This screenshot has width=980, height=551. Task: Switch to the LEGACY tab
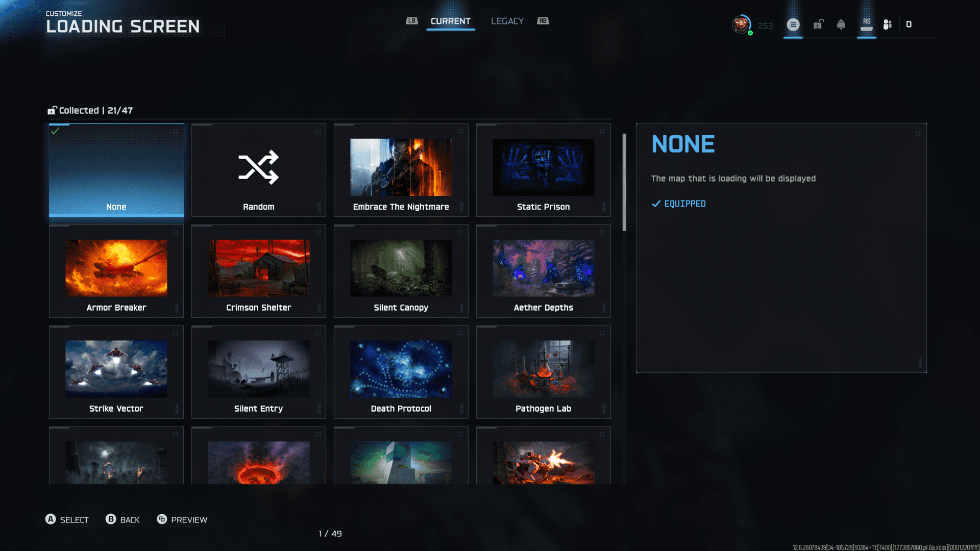pyautogui.click(x=507, y=21)
